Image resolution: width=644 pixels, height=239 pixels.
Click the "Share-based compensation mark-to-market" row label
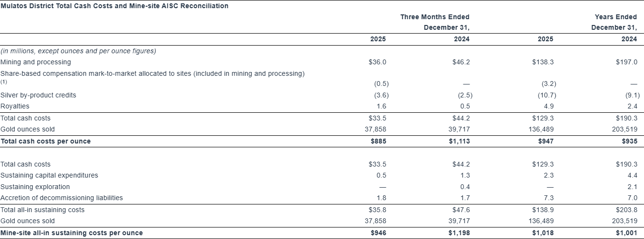click(x=152, y=73)
